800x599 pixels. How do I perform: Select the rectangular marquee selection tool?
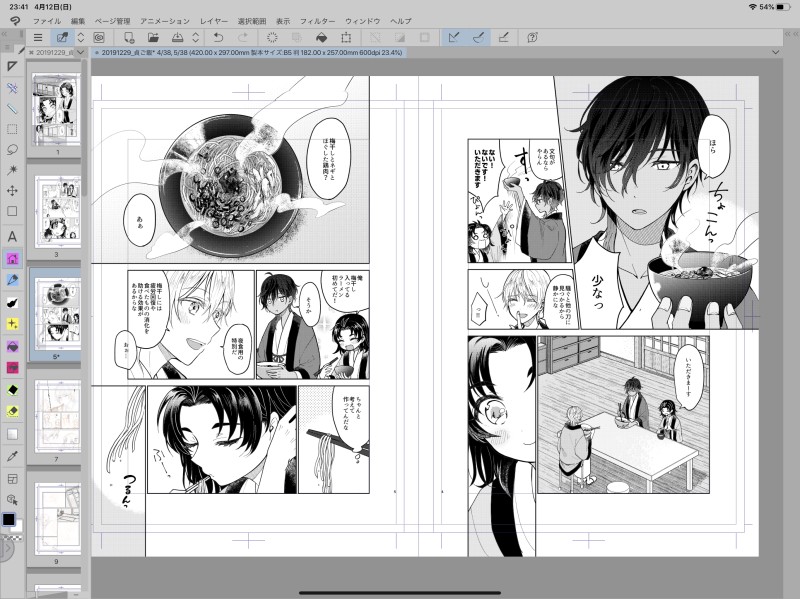point(12,129)
